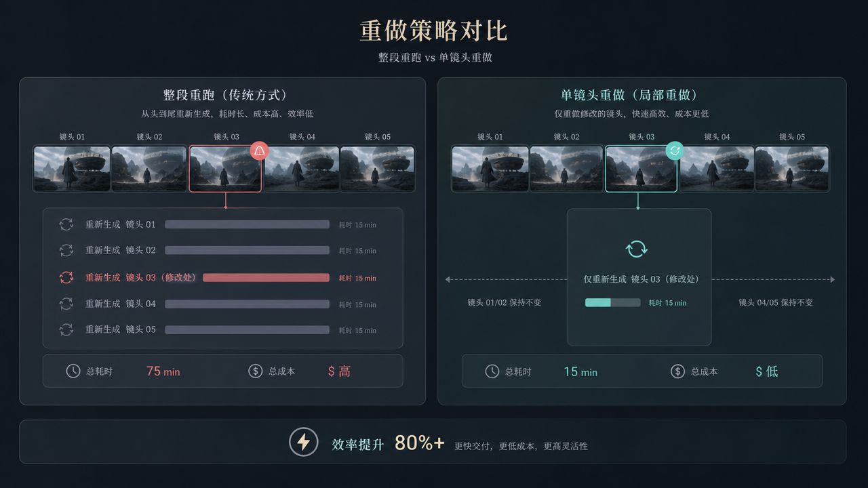Click the teal refresh badge on right 镜头 03
The image size is (868, 488).
675,150
